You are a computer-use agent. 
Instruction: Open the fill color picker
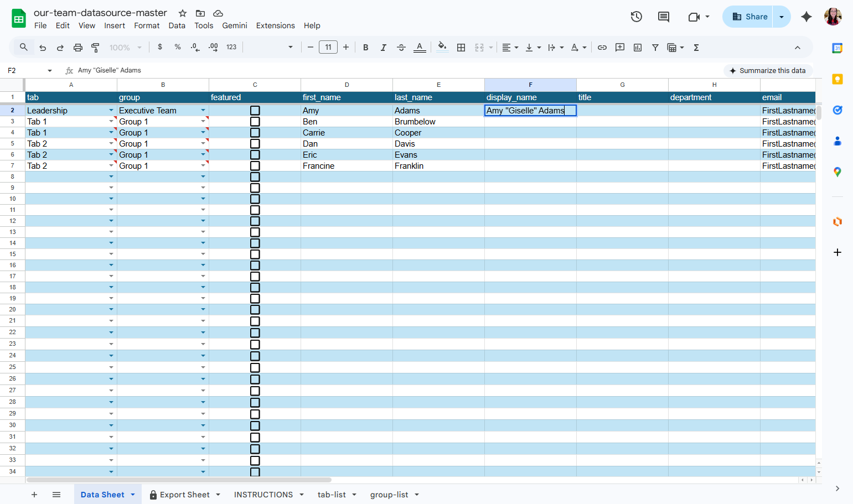(x=442, y=48)
